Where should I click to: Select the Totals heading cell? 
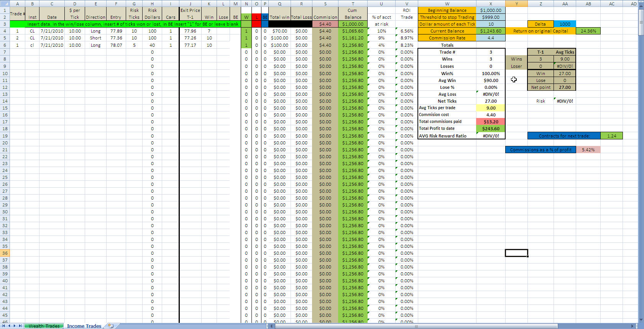[447, 45]
